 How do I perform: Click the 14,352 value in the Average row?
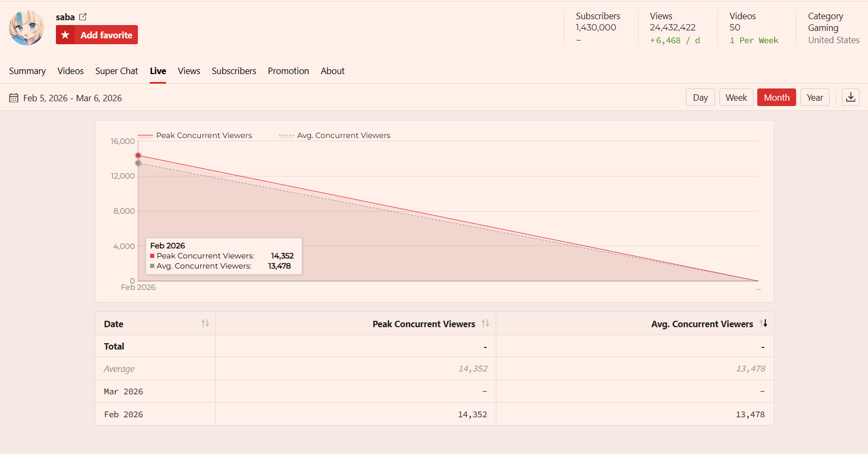(473, 369)
